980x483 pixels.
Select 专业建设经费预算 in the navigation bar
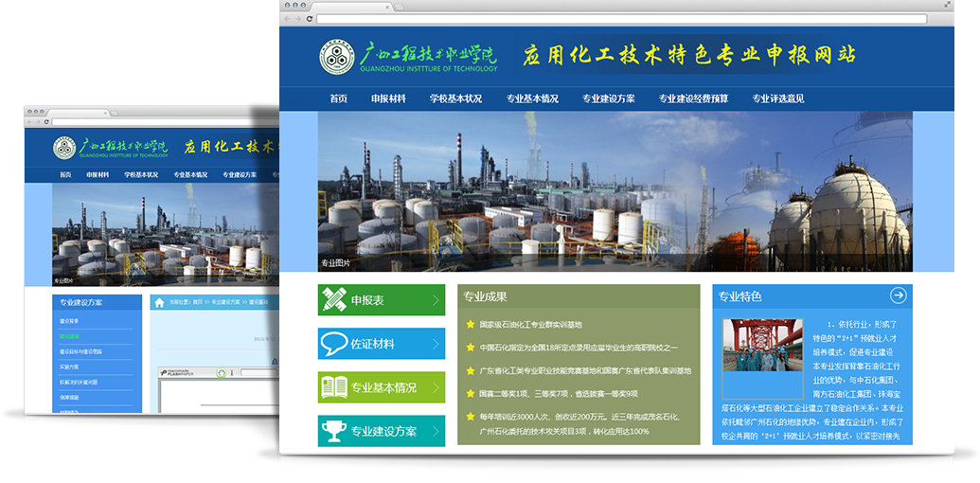pyautogui.click(x=693, y=98)
